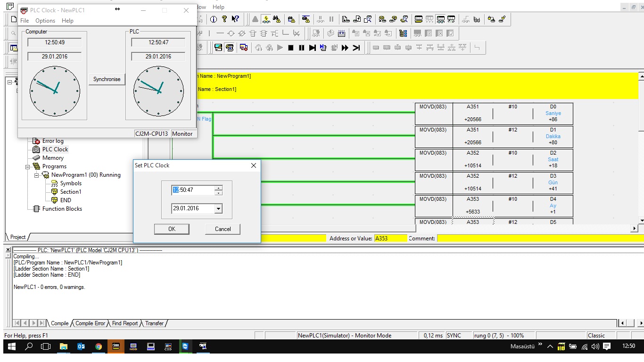Open Help menu in PLC Clock window
This screenshot has width=644, height=362.
tap(67, 21)
